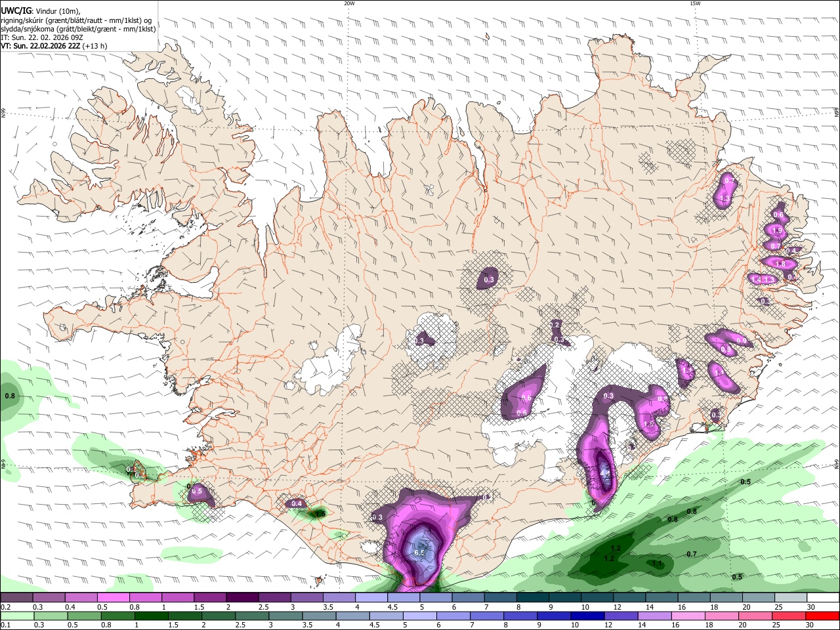
Task: Select rain scale swatch between 20 and 25
Action: point(755,616)
